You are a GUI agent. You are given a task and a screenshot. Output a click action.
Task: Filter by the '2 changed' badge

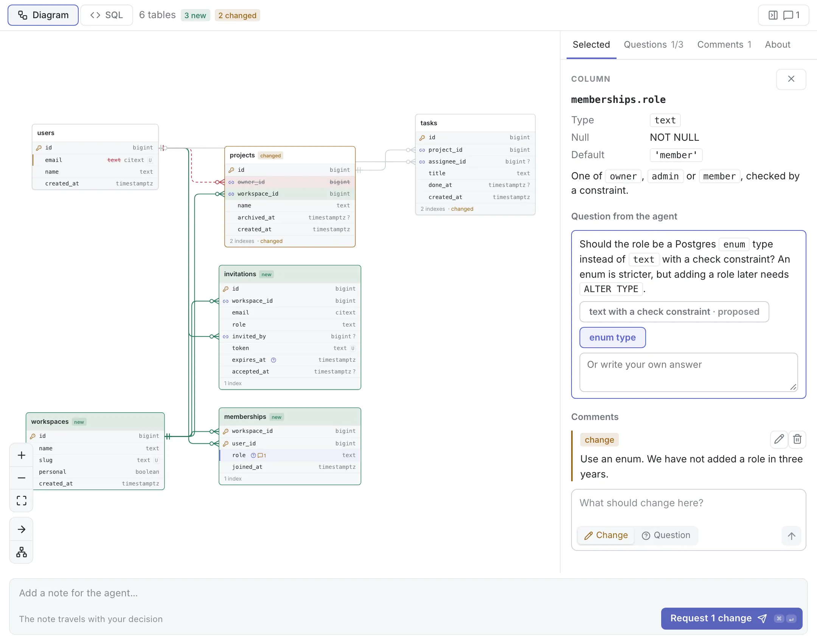[237, 16]
